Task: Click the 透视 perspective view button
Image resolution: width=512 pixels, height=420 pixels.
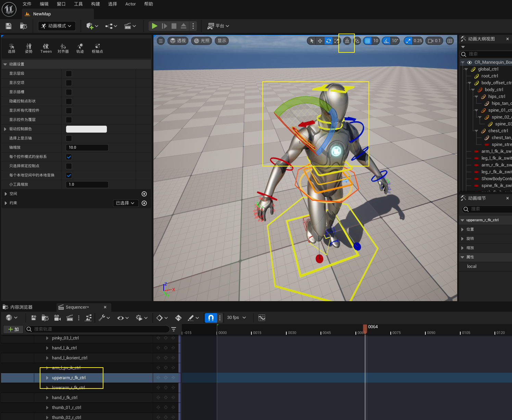Action: click(178, 41)
